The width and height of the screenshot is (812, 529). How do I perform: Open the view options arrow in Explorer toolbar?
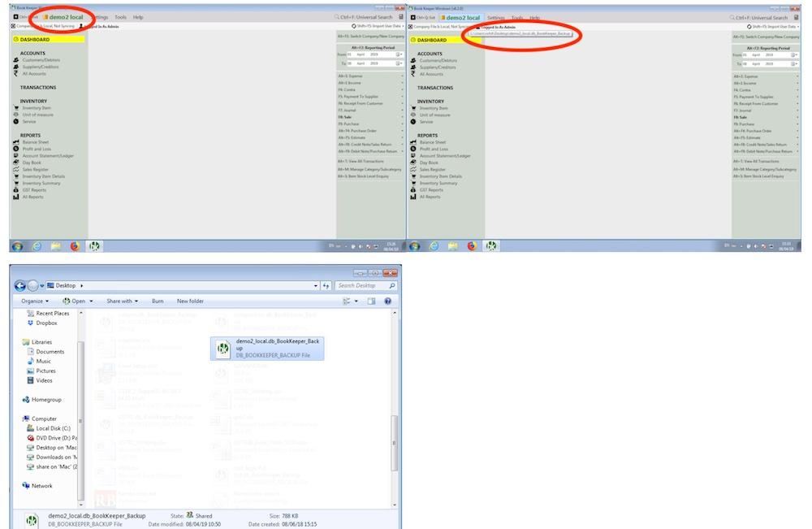point(356,301)
